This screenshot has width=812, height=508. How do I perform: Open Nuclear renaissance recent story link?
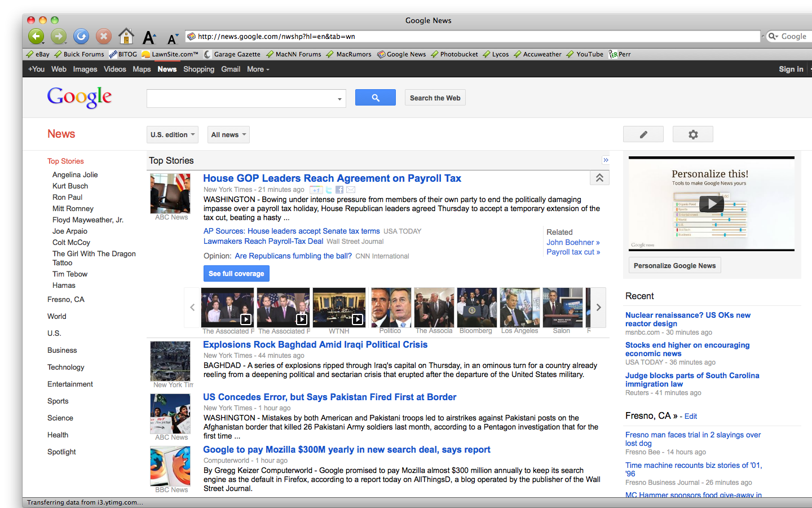click(x=688, y=319)
